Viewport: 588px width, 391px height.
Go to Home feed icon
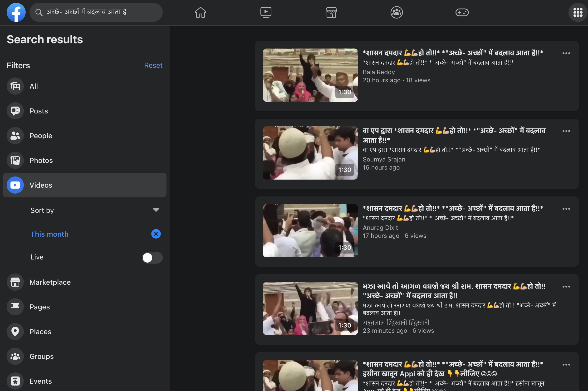click(x=201, y=12)
